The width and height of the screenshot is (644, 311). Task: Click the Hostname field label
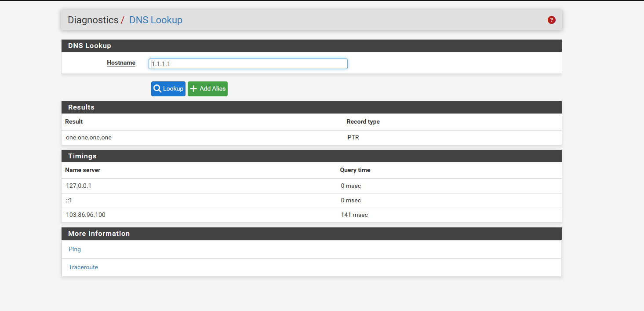pos(121,63)
